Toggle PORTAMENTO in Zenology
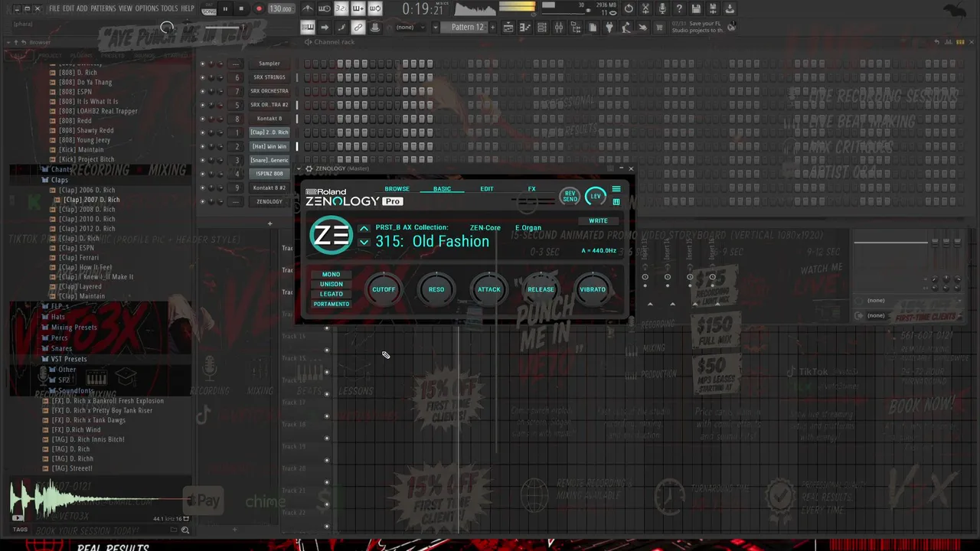 tap(332, 304)
